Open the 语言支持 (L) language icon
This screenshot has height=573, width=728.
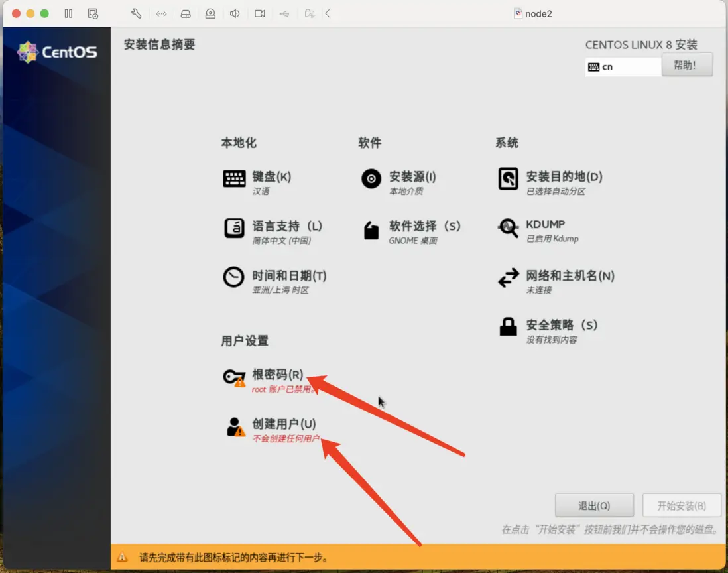pos(234,228)
